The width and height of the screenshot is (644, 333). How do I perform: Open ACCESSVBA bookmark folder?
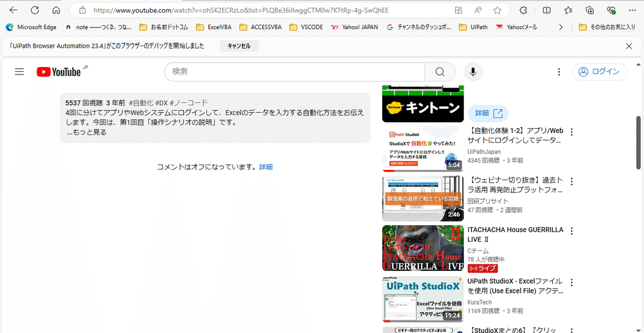tap(260, 27)
